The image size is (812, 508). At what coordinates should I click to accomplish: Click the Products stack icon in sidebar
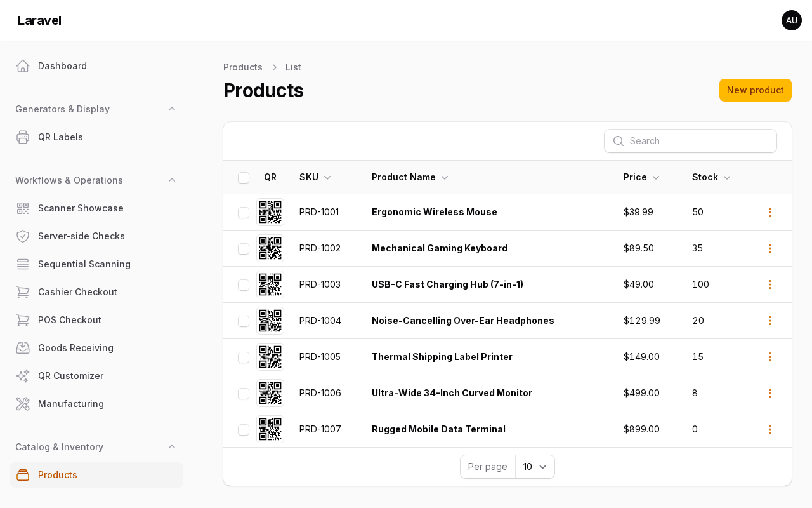tap(23, 475)
